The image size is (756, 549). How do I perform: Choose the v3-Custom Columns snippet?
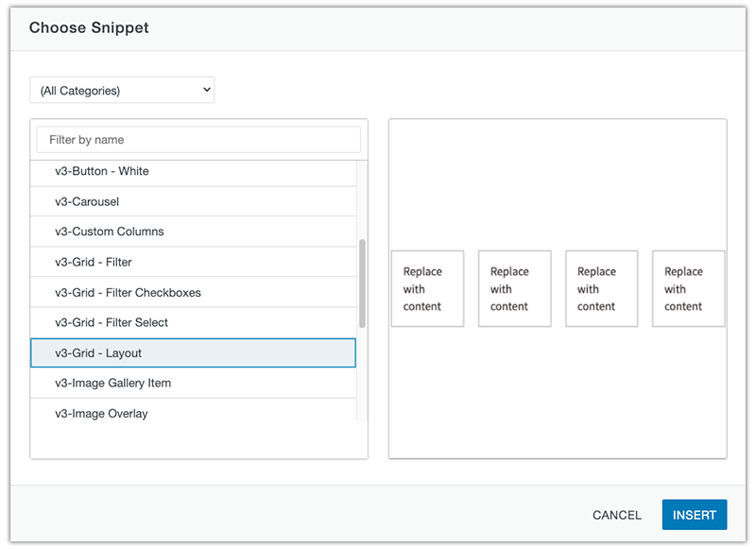pyautogui.click(x=194, y=232)
